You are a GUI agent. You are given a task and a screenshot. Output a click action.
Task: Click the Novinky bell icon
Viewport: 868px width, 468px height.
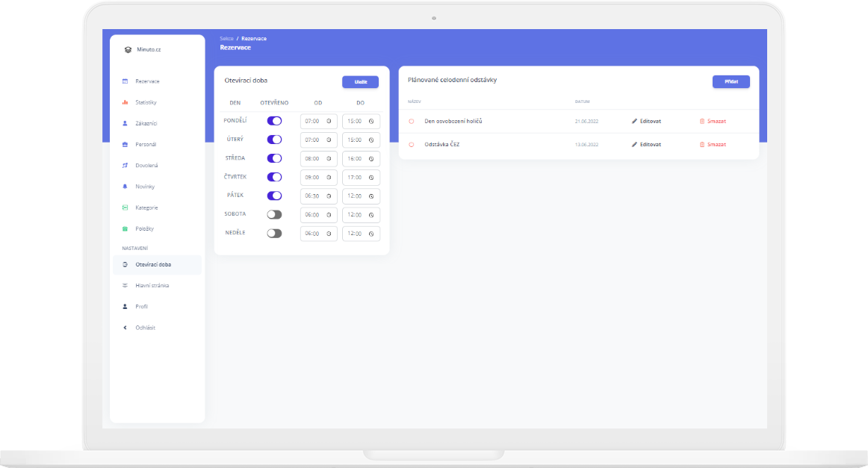[x=125, y=187]
